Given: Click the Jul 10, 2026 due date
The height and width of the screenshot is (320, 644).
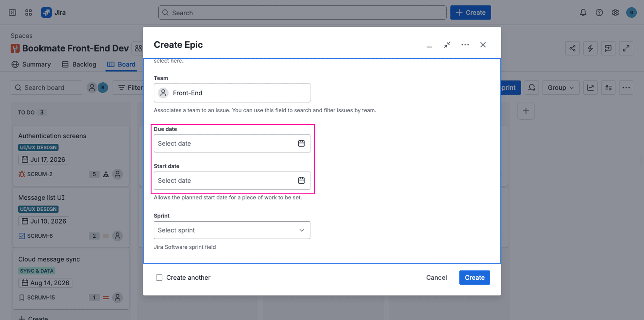Looking at the screenshot, I should point(44,221).
